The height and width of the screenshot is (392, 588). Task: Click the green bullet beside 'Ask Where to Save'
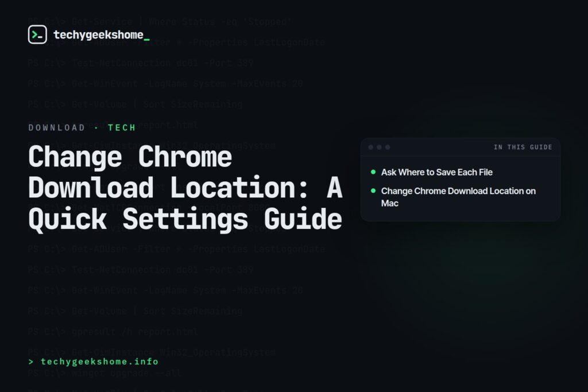coord(373,172)
